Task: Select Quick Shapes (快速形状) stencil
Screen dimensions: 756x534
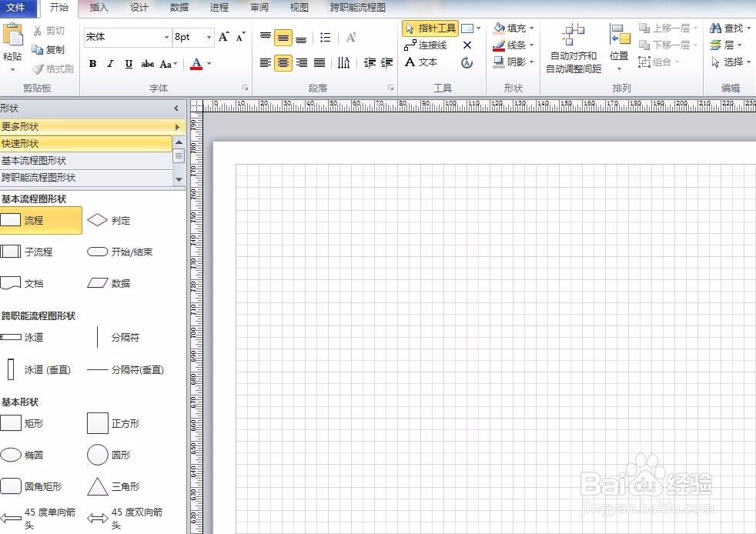Action: point(85,144)
